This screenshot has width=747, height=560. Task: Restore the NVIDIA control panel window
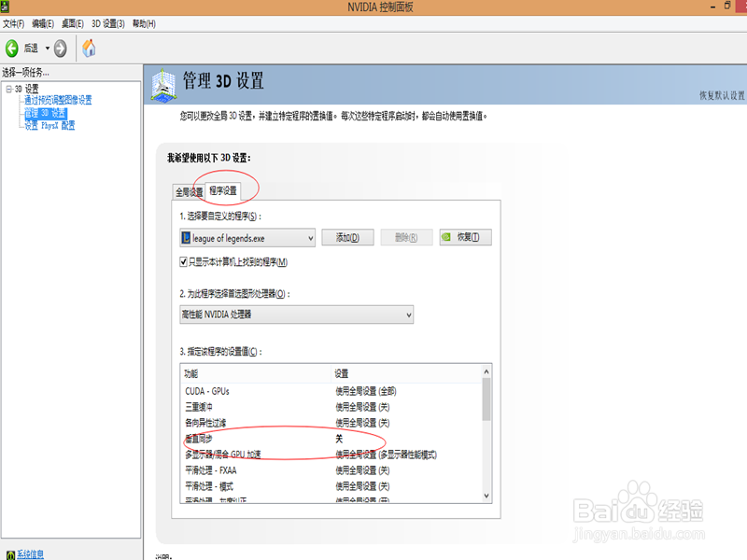tap(727, 6)
